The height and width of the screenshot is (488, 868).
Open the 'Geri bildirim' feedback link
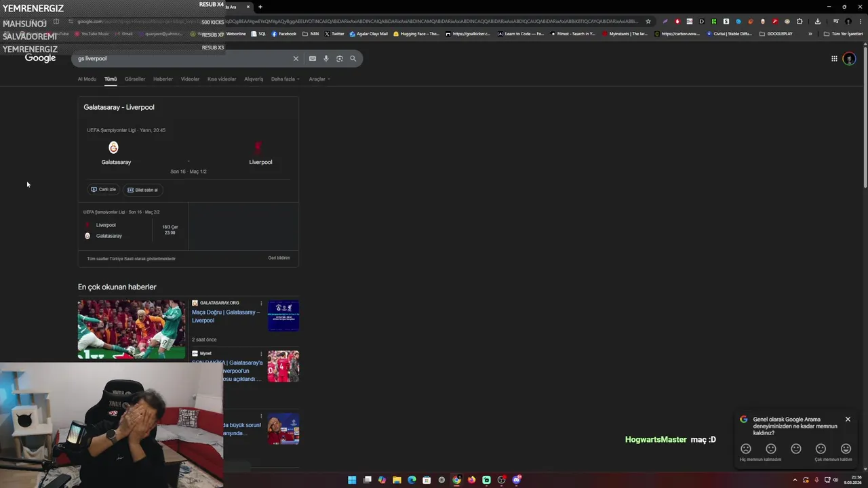279,258
